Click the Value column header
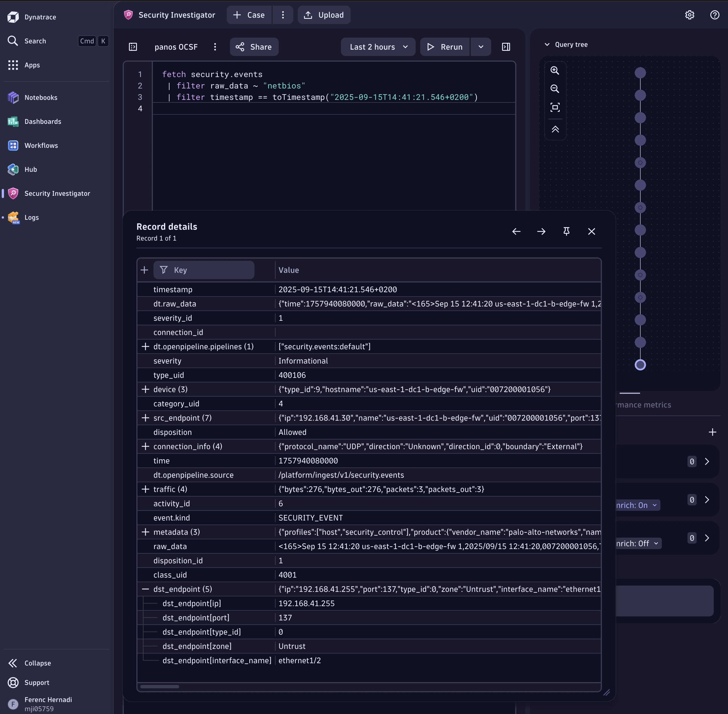The image size is (728, 714). tap(289, 270)
